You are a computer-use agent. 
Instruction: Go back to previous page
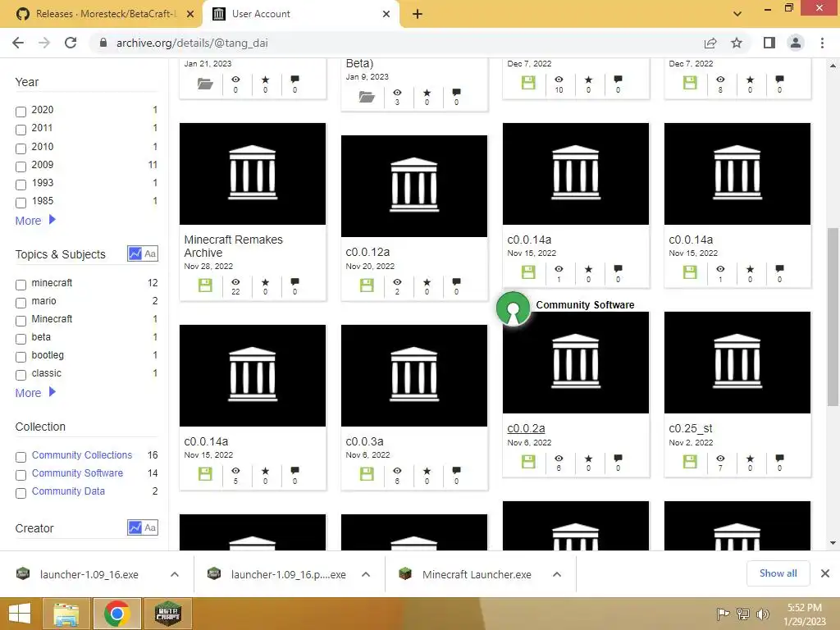(x=18, y=43)
